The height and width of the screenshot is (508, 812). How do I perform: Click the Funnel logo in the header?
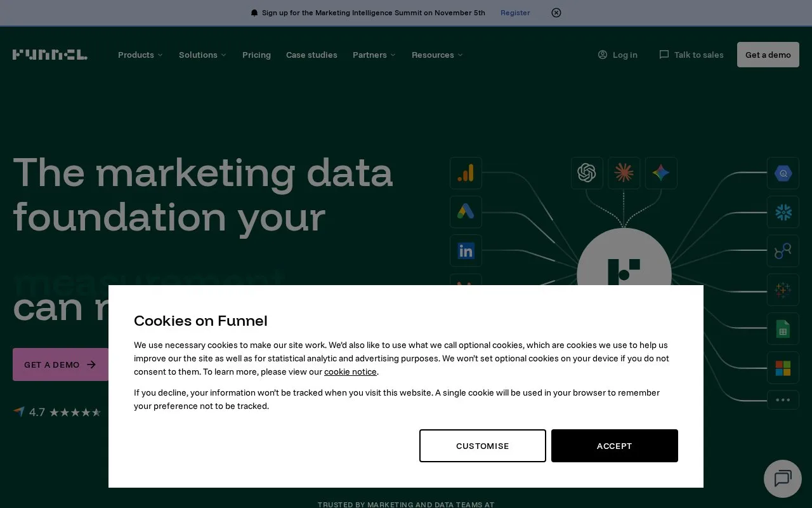click(x=50, y=55)
